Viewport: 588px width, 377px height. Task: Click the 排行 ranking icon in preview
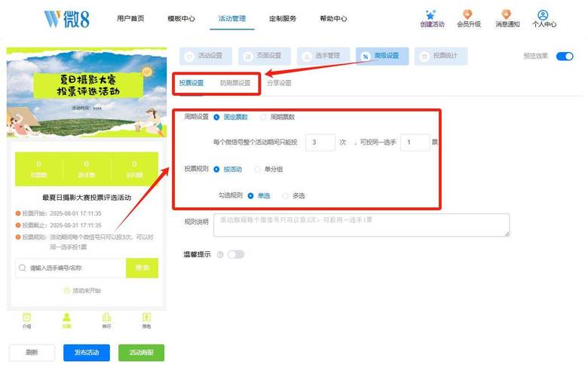(106, 318)
